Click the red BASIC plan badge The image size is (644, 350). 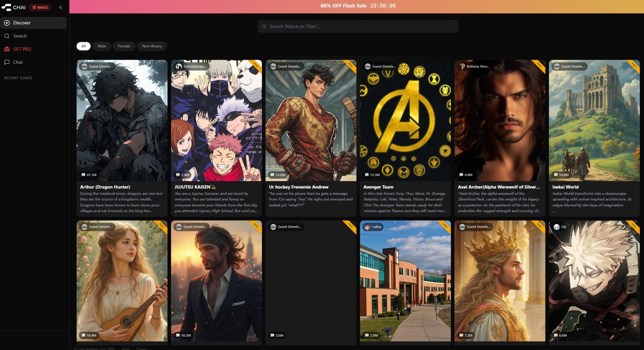[x=40, y=7]
